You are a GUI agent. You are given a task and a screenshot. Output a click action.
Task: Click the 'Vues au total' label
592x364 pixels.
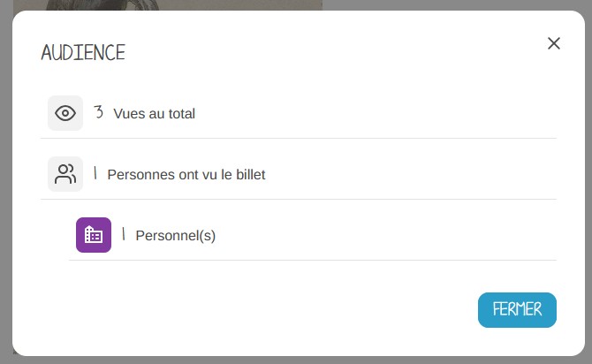(154, 113)
